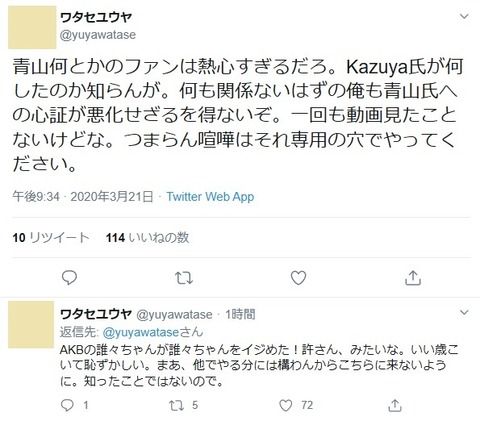Viewport: 480px width, 421px height.
Task: Reply to the main tweet
Action: (69, 278)
